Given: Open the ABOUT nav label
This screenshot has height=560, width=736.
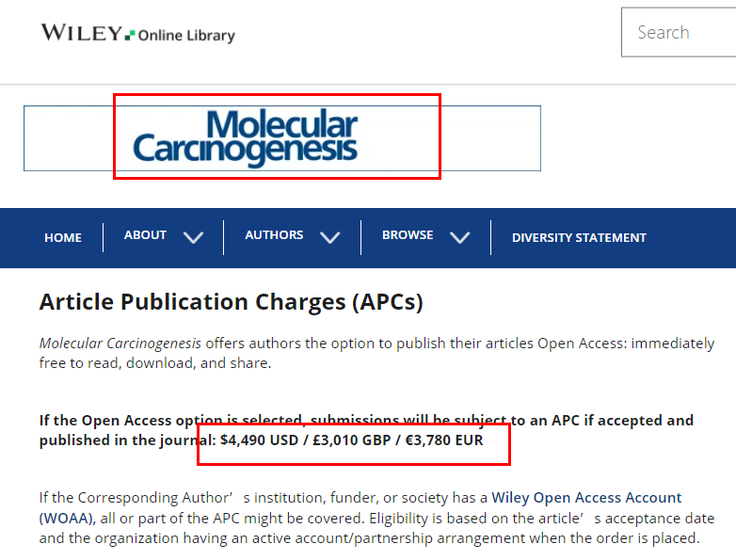Looking at the screenshot, I should point(145,235).
